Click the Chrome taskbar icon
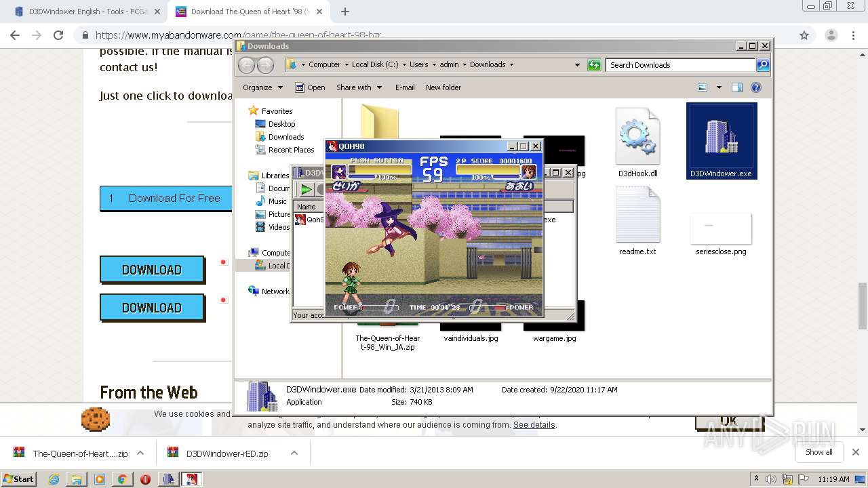This screenshot has width=868, height=488. pos(122,479)
